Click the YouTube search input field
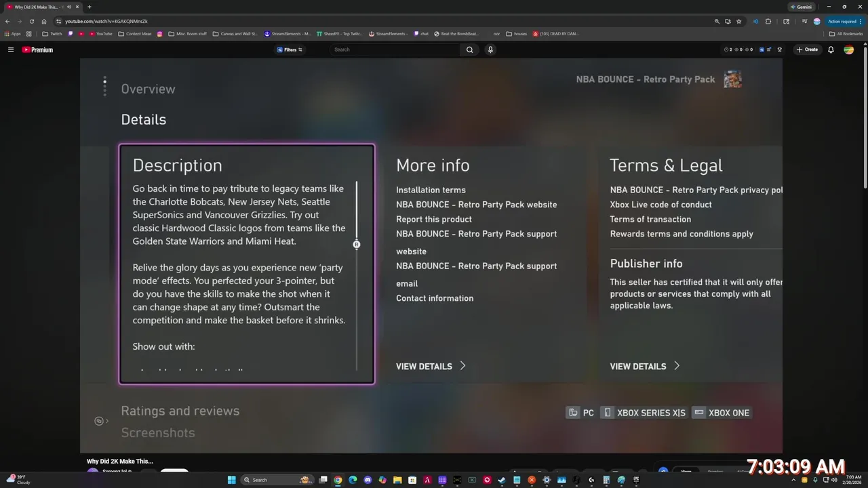The height and width of the screenshot is (488, 868). tap(397, 49)
